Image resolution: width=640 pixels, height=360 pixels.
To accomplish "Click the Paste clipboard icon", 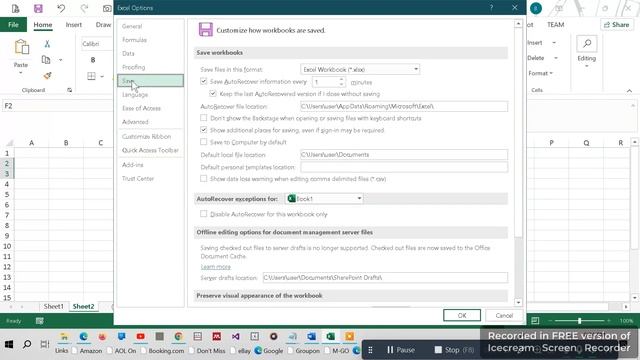I will click(21, 47).
